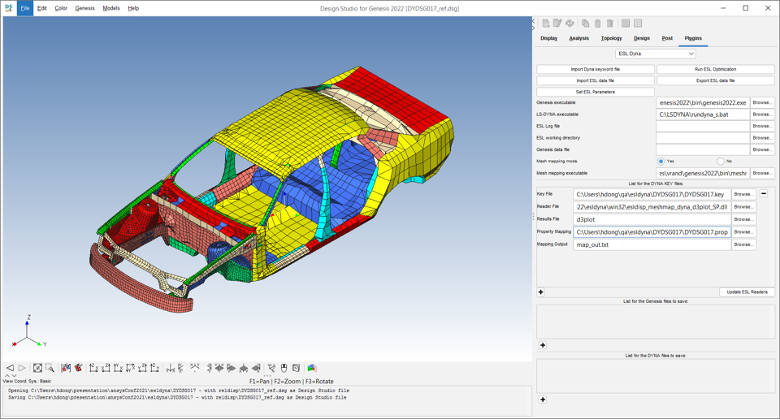Click the fit-to-screen view icon

37,368
